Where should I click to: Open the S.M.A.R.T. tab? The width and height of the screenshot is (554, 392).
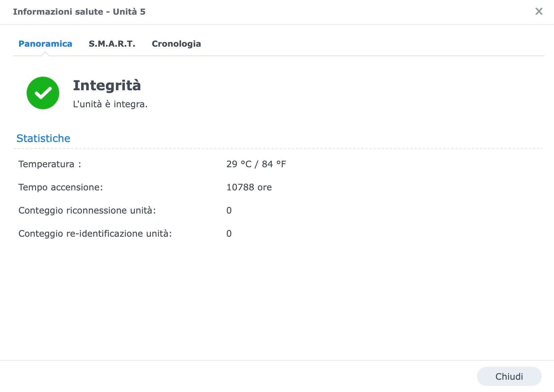pyautogui.click(x=112, y=44)
